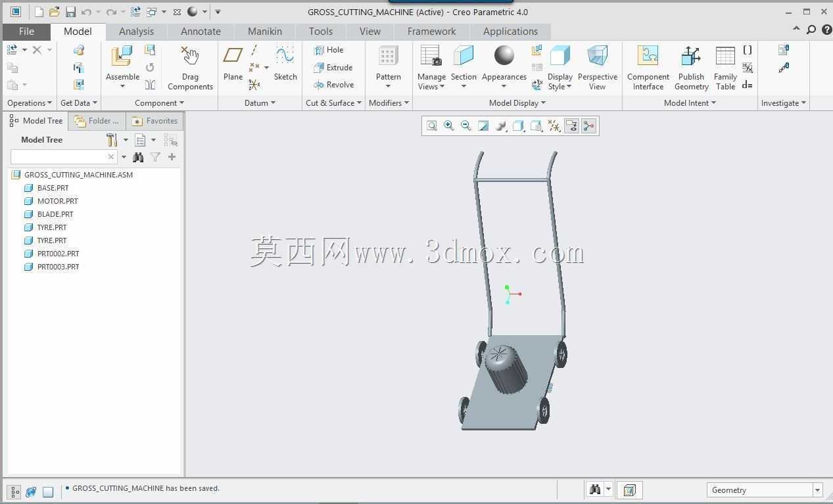Click the Repaint icon in graphics toolbar
The image size is (833, 504).
pyautogui.click(x=483, y=126)
